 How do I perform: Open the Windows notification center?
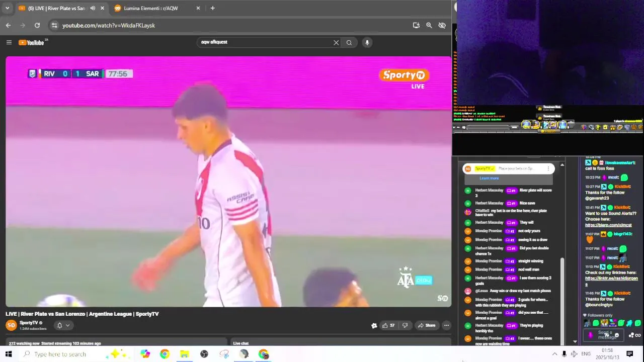click(630, 354)
